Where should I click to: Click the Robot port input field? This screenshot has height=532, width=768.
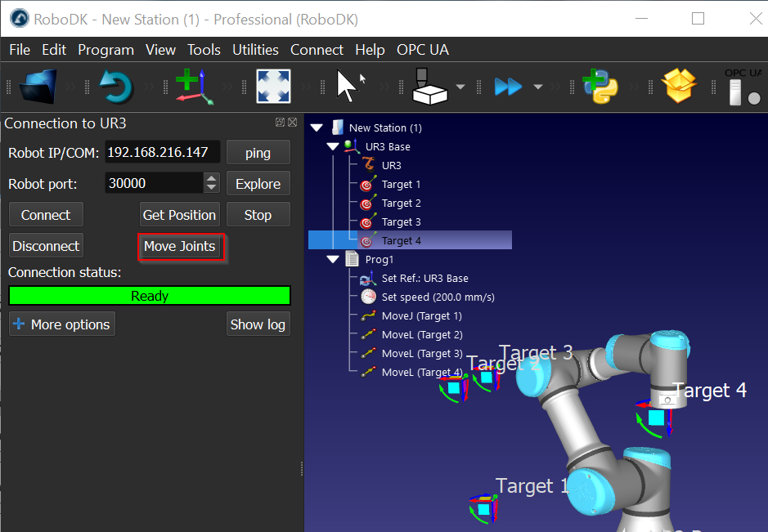154,183
